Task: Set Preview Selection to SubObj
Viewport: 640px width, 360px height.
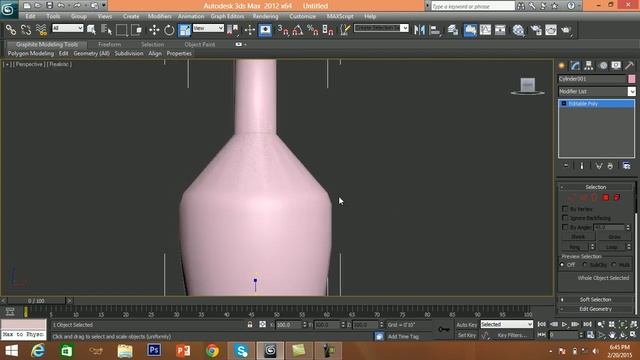Action: tap(585, 264)
